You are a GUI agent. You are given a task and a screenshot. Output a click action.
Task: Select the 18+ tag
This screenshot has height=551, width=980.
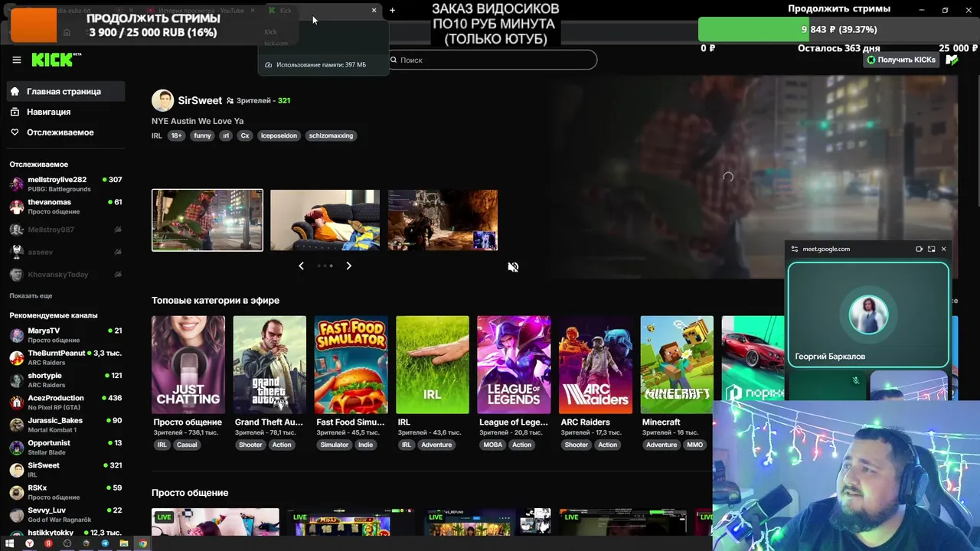176,135
